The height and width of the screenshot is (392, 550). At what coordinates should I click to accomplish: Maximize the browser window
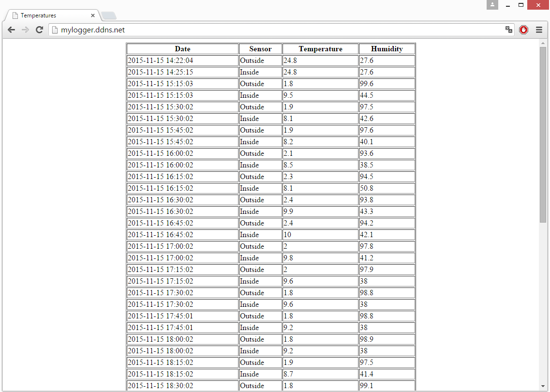pyautogui.click(x=521, y=5)
